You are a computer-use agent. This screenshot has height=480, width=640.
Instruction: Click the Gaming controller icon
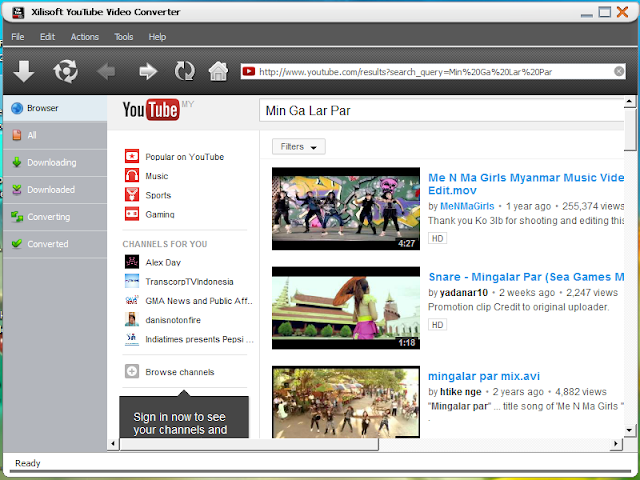(132, 214)
